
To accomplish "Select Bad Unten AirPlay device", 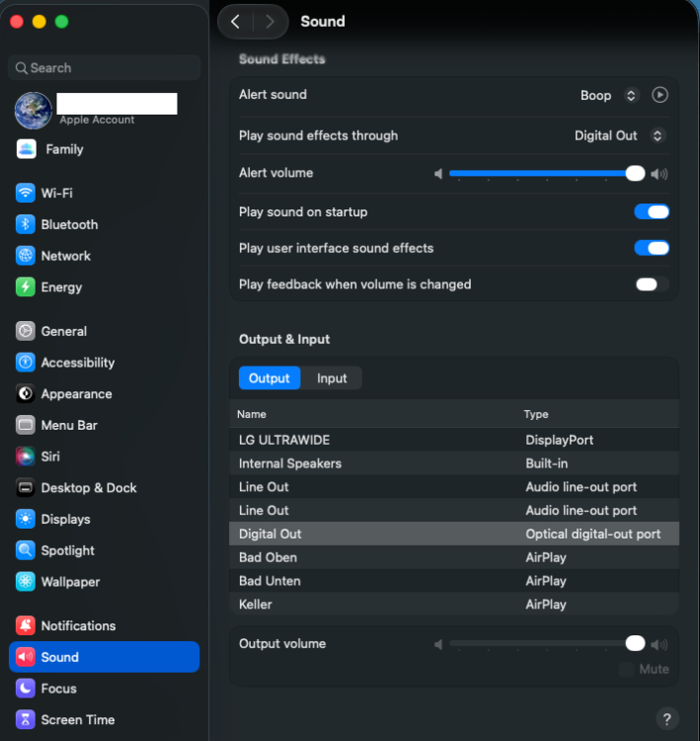I will point(454,581).
